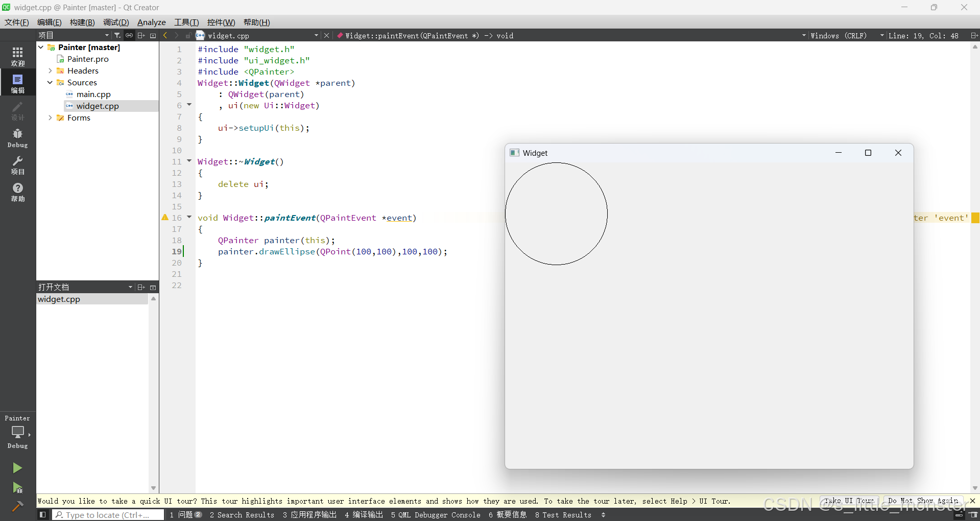The width and height of the screenshot is (980, 521).
Task: Close the widget.cpp document
Action: point(327,35)
